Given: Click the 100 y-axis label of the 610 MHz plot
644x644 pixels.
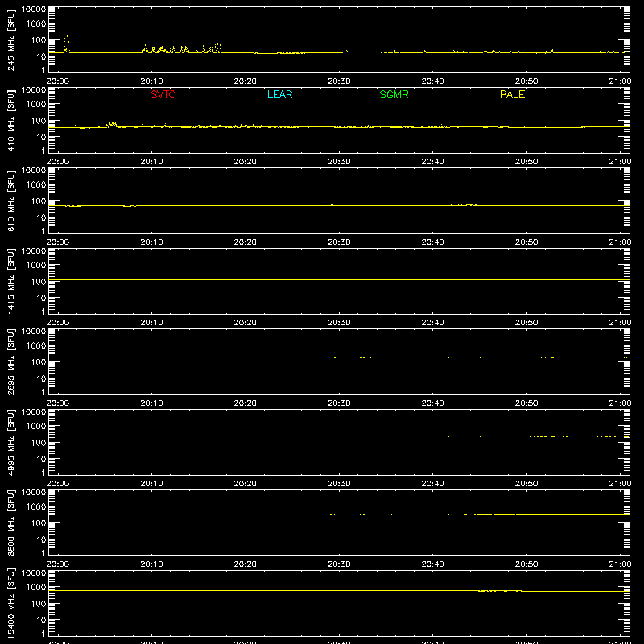Looking at the screenshot, I should (x=39, y=201).
